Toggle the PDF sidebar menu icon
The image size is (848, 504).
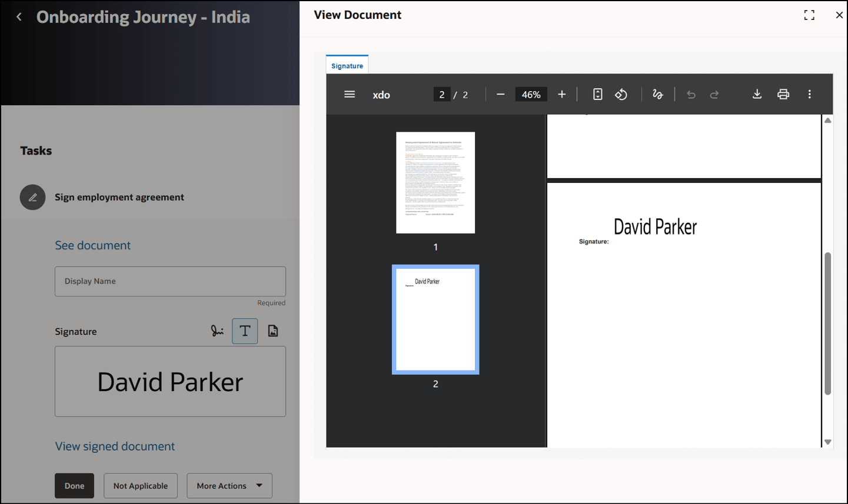click(350, 95)
